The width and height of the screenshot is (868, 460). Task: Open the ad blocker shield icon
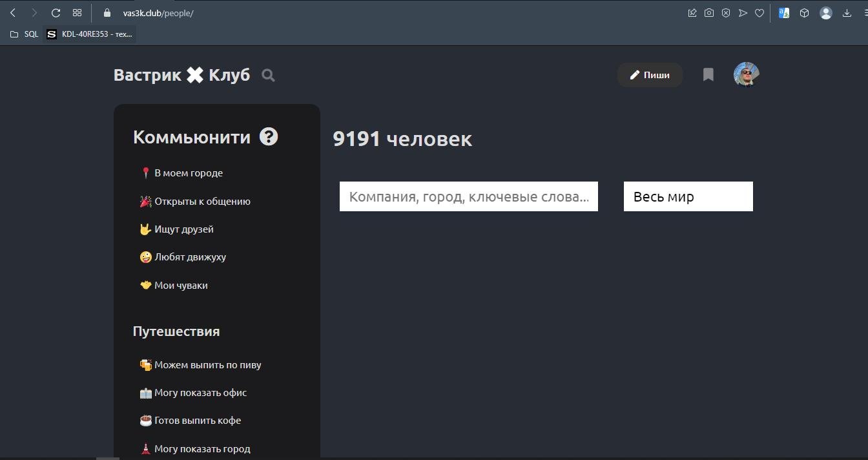(726, 13)
